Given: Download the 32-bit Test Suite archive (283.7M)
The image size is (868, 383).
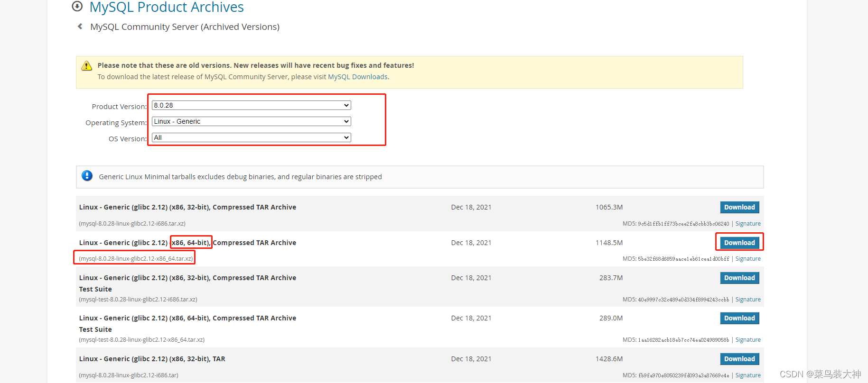Looking at the screenshot, I should (739, 278).
